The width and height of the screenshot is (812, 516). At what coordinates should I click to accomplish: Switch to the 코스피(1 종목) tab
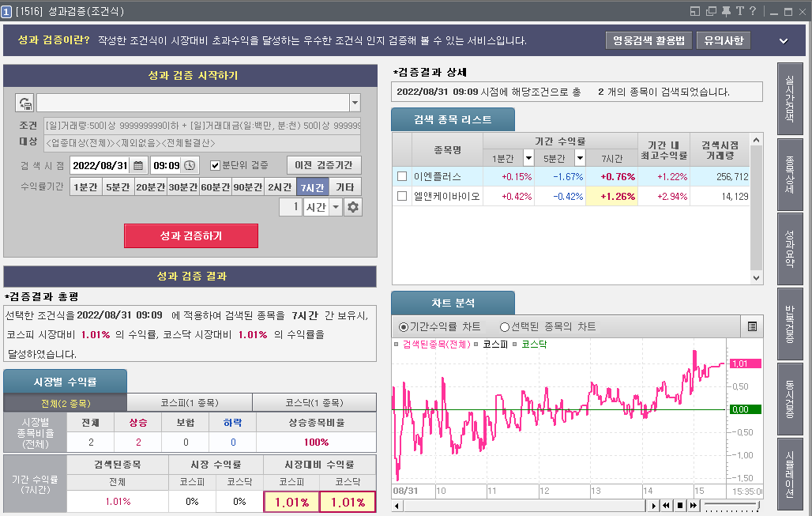pyautogui.click(x=190, y=403)
